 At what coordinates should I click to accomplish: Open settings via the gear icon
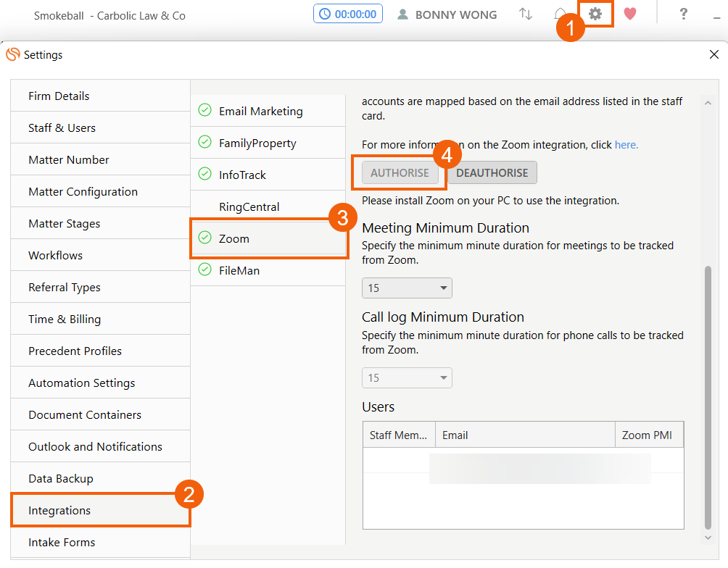pos(595,14)
